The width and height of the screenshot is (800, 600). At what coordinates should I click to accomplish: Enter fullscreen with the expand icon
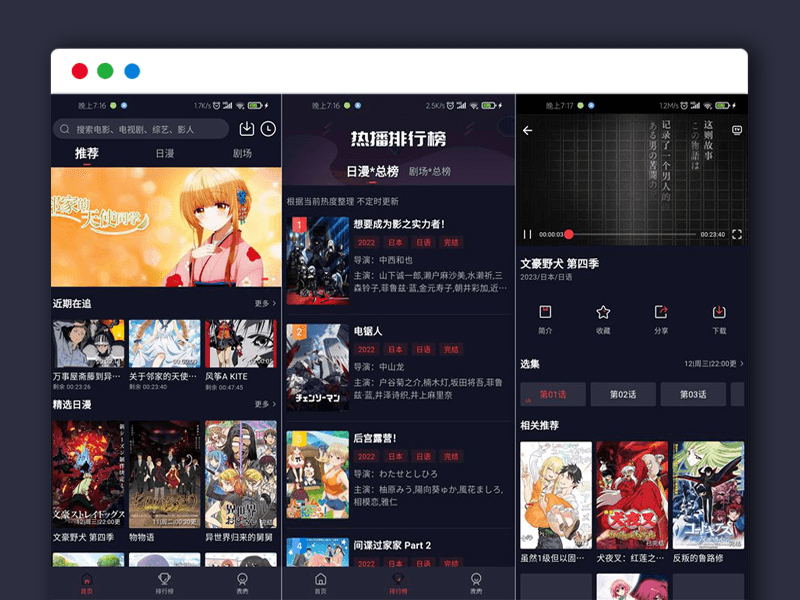(x=737, y=234)
